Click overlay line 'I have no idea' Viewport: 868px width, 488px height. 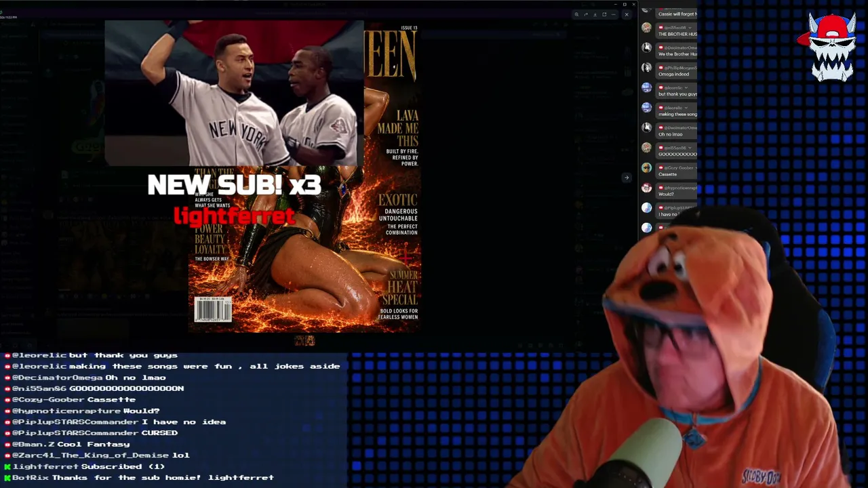tap(184, 422)
